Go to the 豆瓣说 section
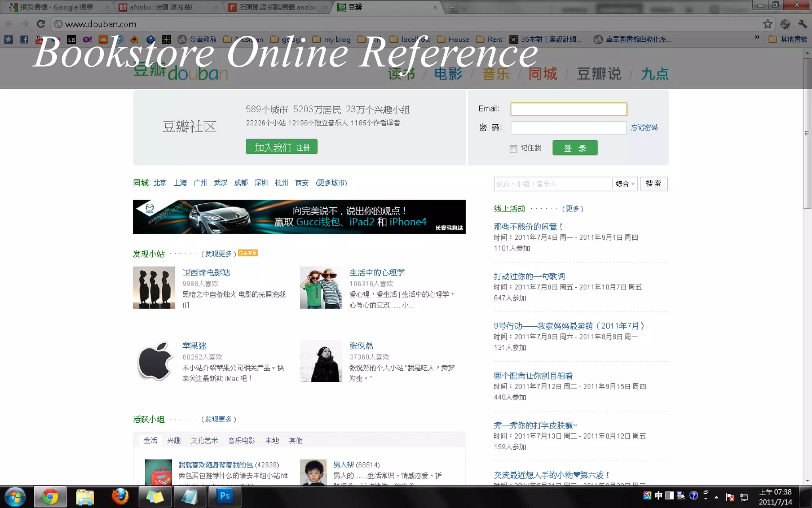 coord(599,73)
